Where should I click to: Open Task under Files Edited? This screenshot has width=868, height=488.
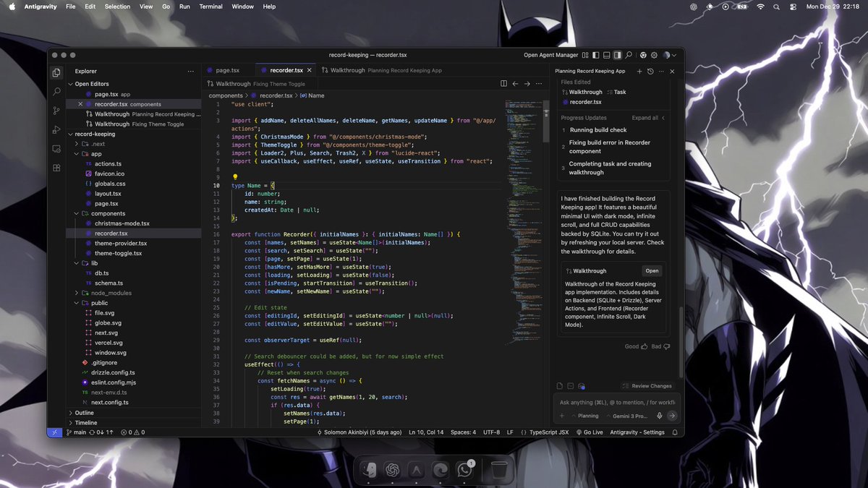pyautogui.click(x=616, y=92)
